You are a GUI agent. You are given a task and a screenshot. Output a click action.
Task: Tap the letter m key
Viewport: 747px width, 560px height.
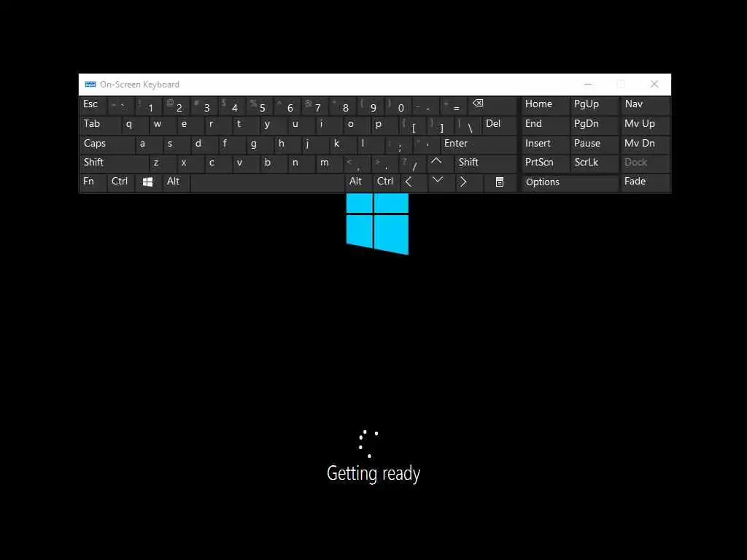pos(329,163)
